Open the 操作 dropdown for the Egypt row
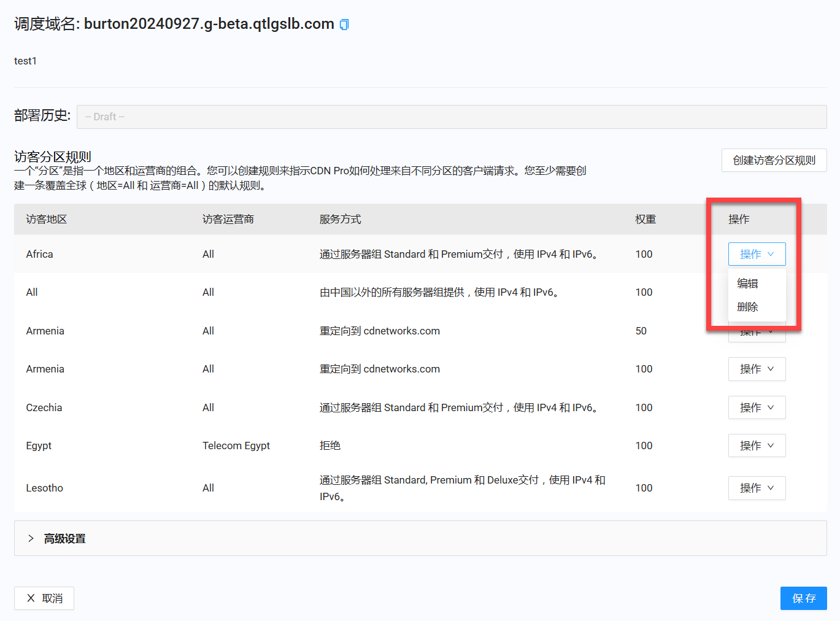Screen dimensions: 840x621 [x=757, y=445]
